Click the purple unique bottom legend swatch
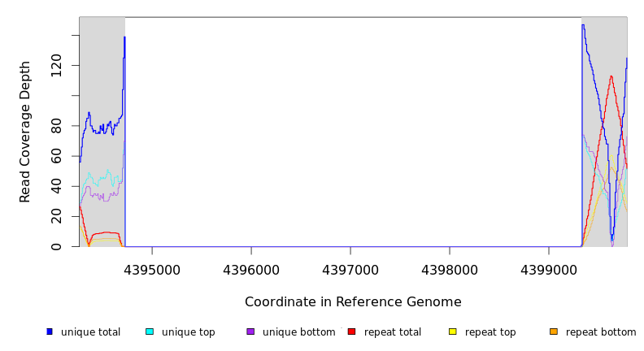The image size is (644, 351). (250, 331)
